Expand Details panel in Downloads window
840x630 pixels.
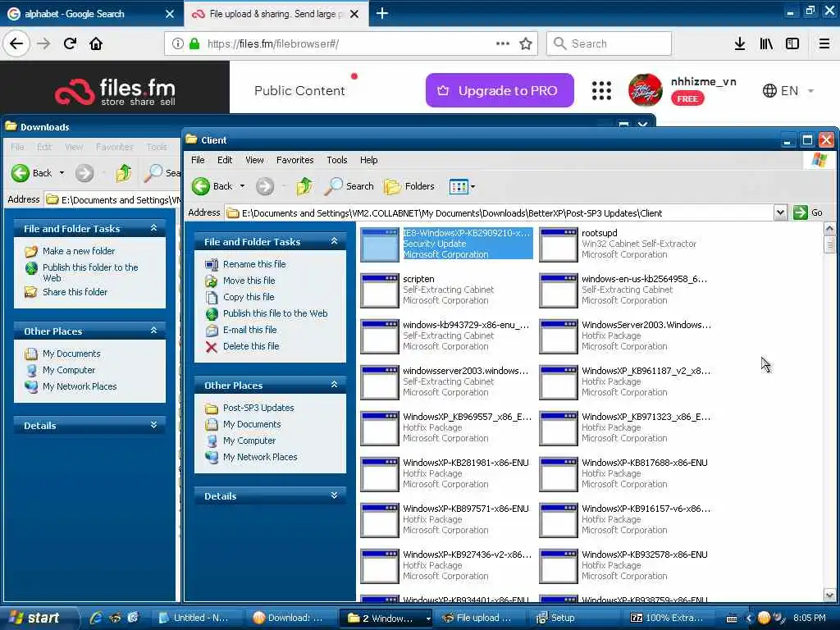point(153,425)
